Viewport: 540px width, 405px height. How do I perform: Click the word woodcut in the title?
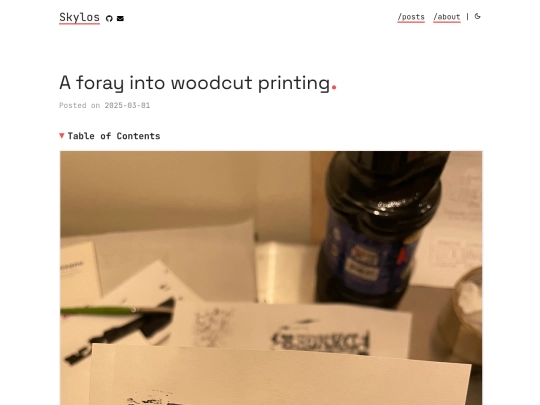coord(211,83)
